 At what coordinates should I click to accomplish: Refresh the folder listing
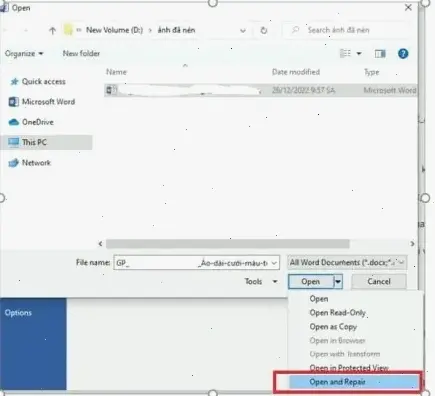click(x=264, y=30)
